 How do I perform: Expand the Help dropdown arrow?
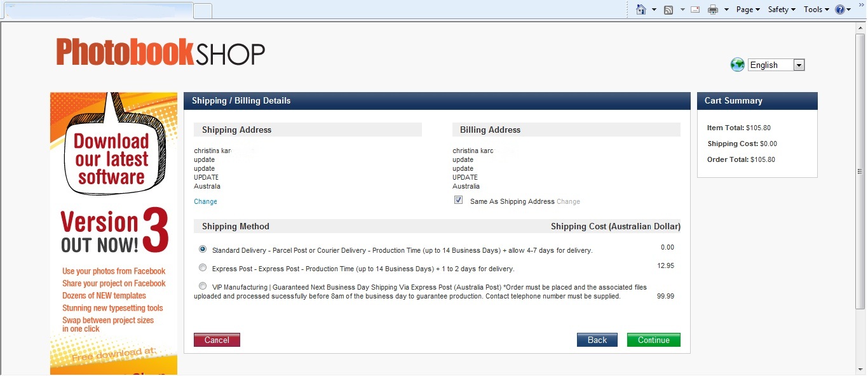coord(848,10)
